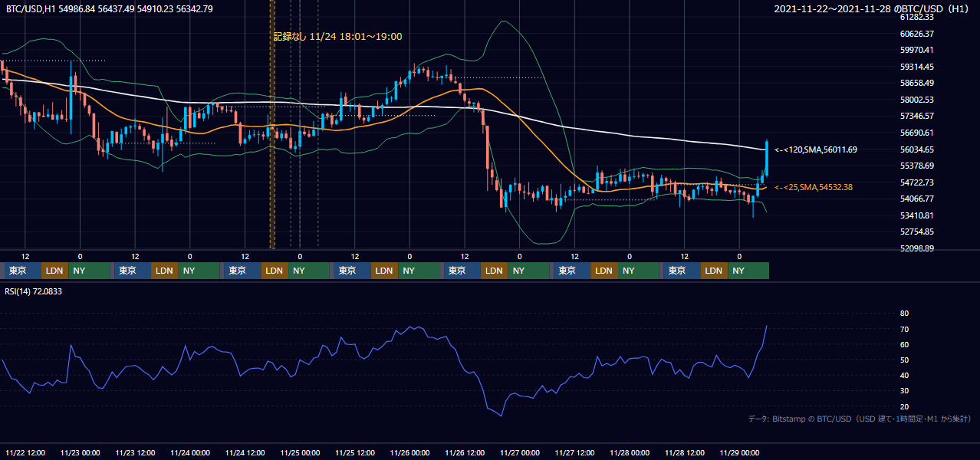Click the RSI scale value 20
This screenshot has width=980, height=460.
pyautogui.click(x=904, y=406)
